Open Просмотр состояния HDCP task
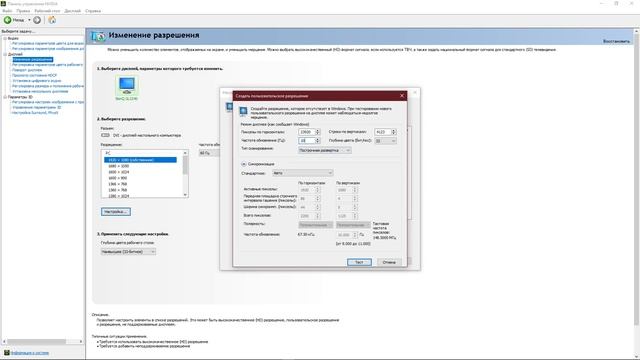Screen dimensions: 640x360 point(34,76)
